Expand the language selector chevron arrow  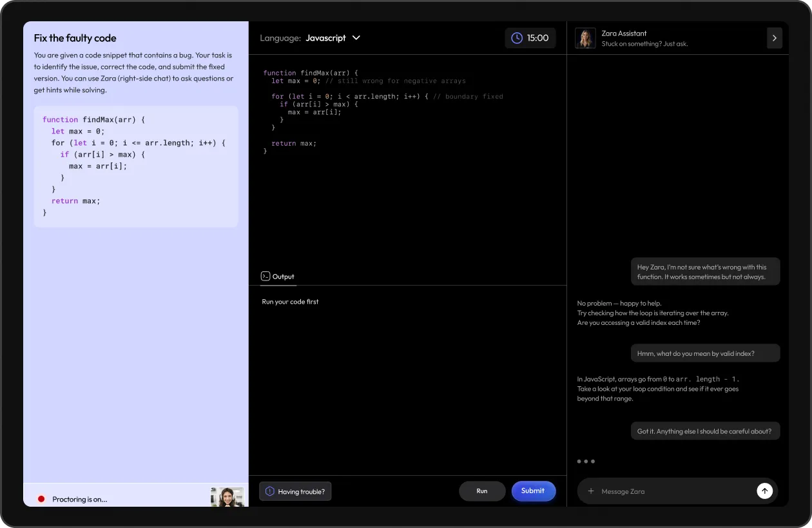[x=356, y=38]
